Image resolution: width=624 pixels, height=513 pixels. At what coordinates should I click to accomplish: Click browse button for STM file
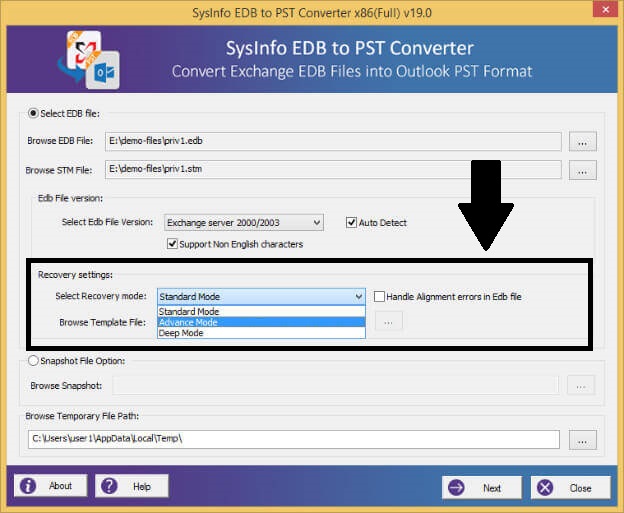click(583, 170)
